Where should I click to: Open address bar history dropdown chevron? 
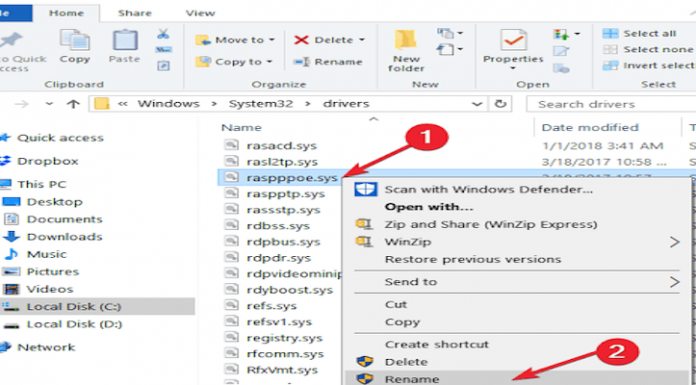(x=477, y=104)
